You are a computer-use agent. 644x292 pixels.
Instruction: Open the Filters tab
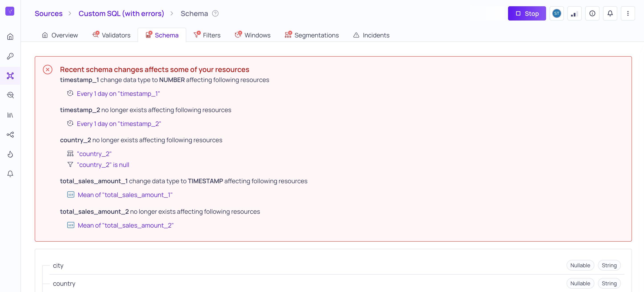click(x=207, y=35)
